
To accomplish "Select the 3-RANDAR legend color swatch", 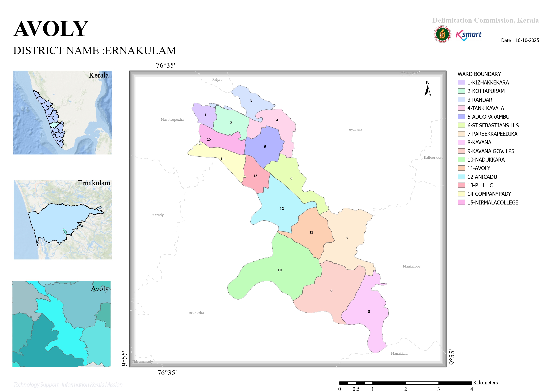I will (461, 100).
